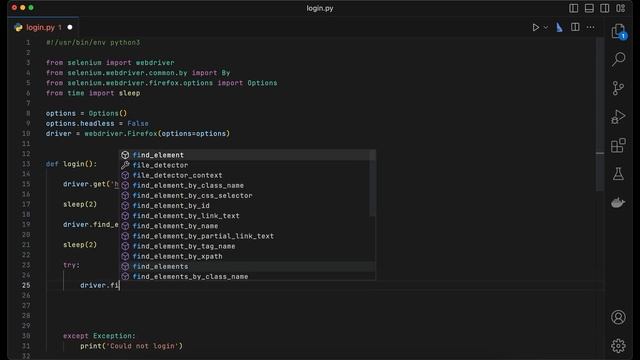Viewport: 640px width, 360px height.
Task: Open the Explorer icon in activity bar
Action: (618, 31)
